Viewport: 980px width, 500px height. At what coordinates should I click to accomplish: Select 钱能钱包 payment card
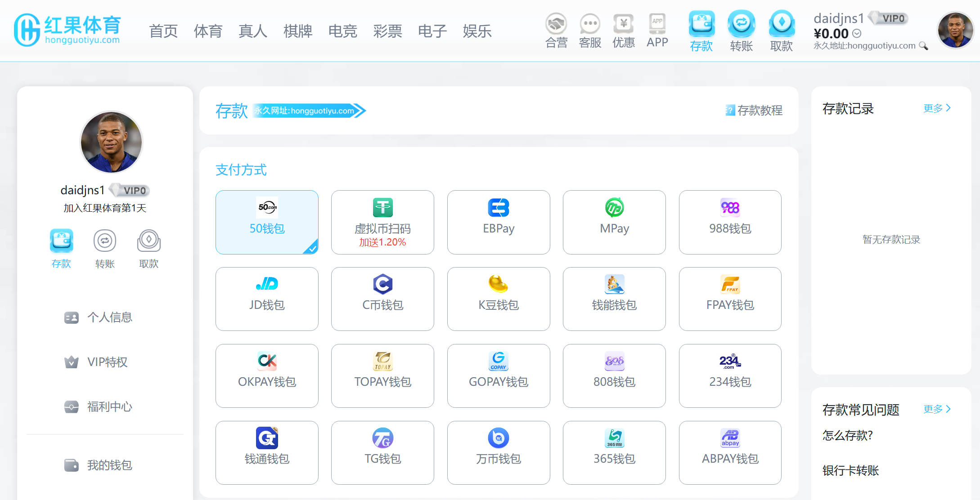coord(614,299)
